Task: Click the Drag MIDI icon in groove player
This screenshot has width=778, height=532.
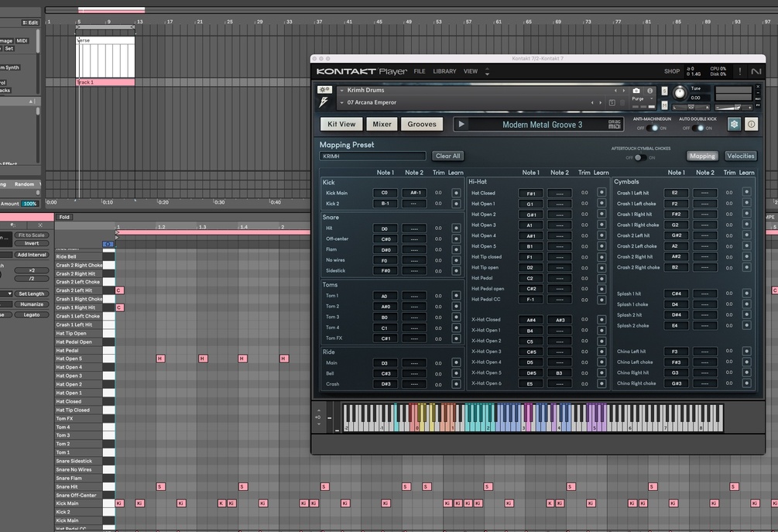Action: coord(614,124)
